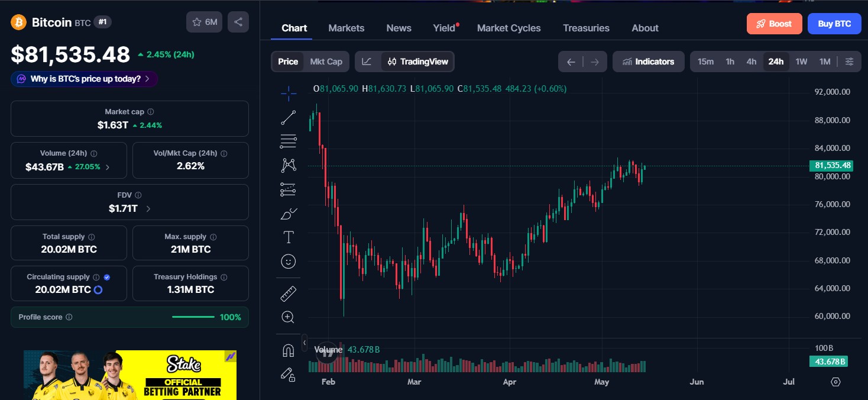The image size is (868, 400).
Task: Click the Boost button
Action: pos(775,24)
